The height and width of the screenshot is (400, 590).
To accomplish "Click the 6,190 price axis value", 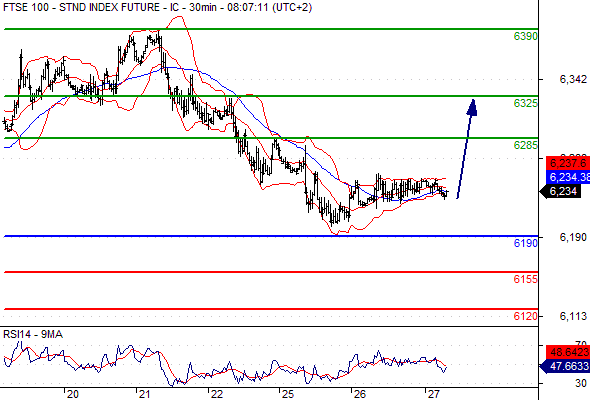I will [573, 237].
